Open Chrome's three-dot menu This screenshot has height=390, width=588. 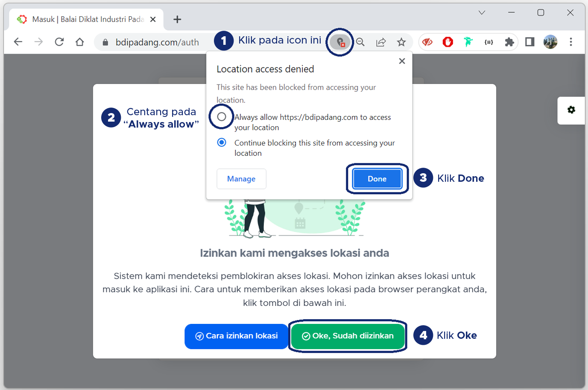coord(571,42)
